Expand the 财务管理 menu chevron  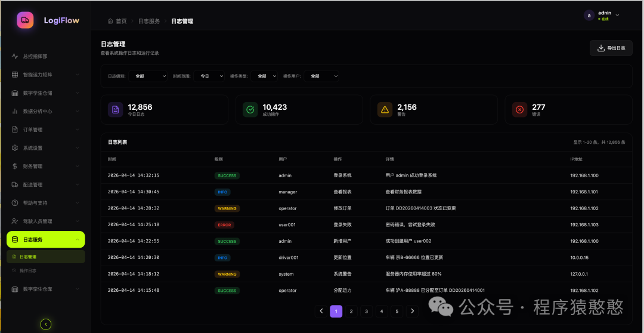tap(78, 166)
